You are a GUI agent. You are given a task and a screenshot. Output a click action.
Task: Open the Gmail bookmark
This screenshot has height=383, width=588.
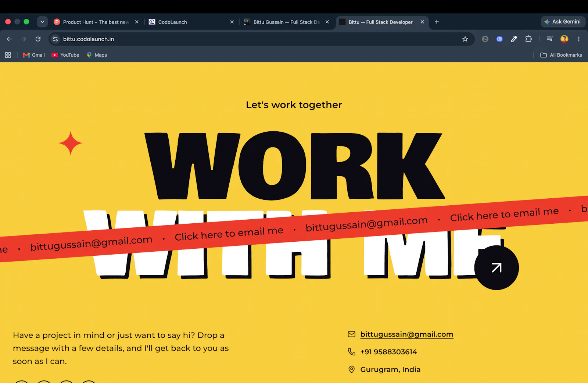click(34, 55)
